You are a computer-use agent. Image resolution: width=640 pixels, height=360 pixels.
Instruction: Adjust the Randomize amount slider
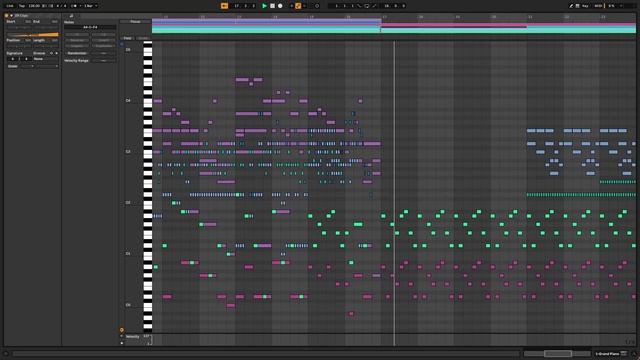(103, 53)
